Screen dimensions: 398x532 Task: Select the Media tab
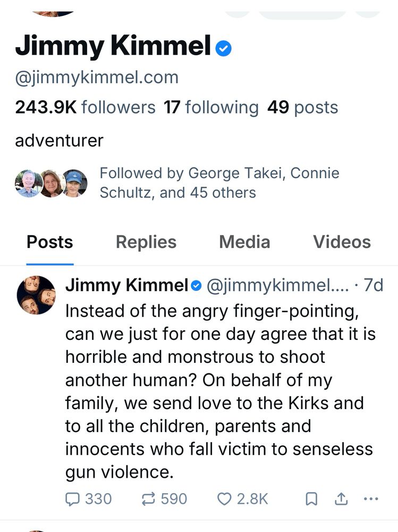tap(244, 242)
